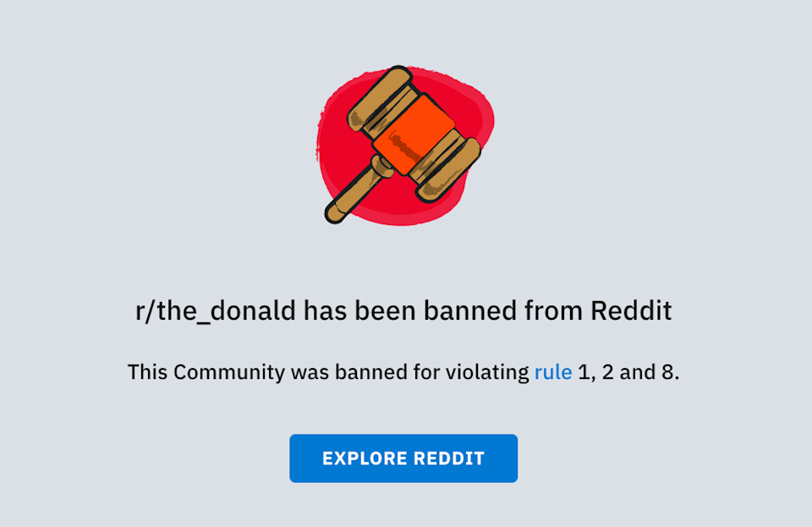Click the EXPLORE REDDIT button

tap(403, 458)
